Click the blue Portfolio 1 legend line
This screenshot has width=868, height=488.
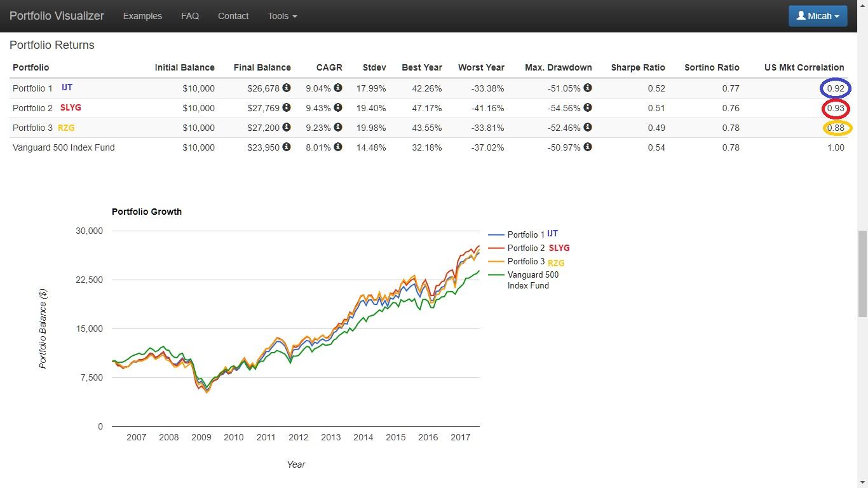coord(496,235)
